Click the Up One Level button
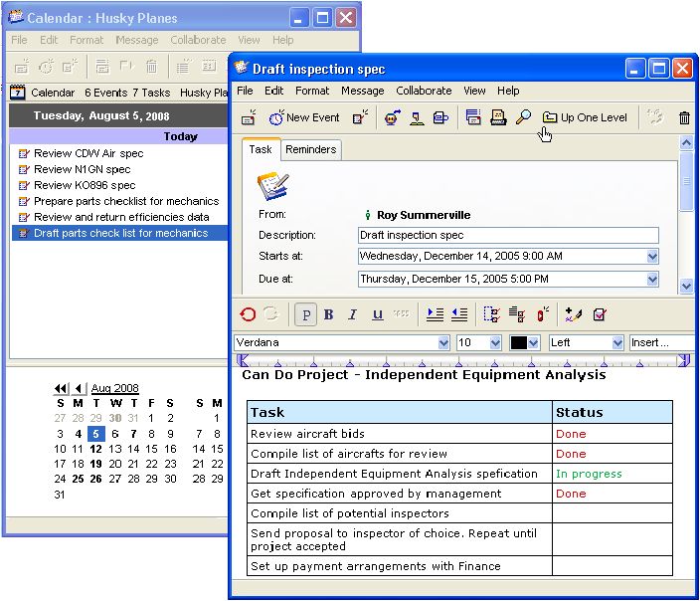700x601 pixels. (585, 117)
